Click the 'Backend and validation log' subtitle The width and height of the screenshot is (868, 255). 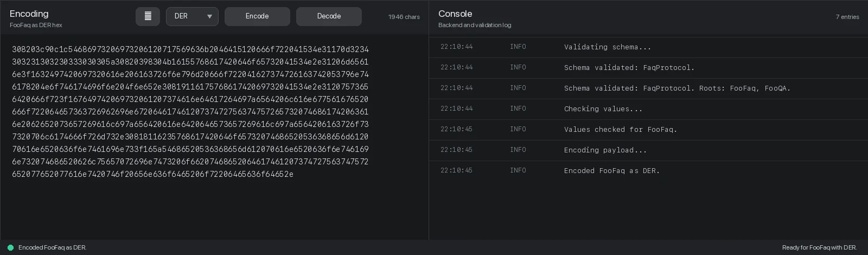point(475,25)
